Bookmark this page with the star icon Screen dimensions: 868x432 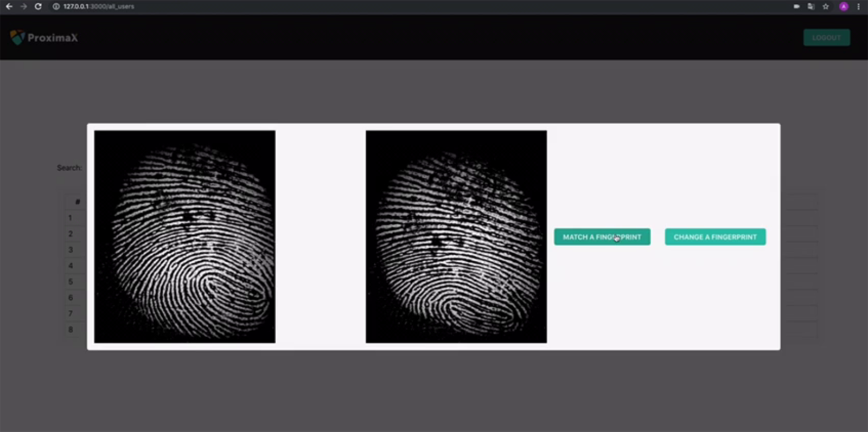pyautogui.click(x=826, y=7)
